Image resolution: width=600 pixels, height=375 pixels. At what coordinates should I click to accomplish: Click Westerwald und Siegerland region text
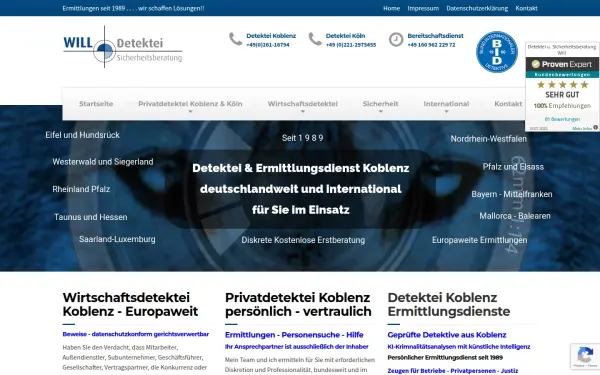[103, 162]
